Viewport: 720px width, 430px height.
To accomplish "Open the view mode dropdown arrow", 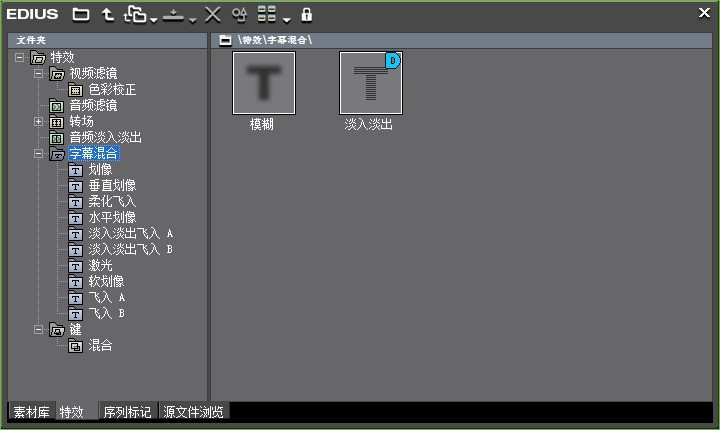I will pyautogui.click(x=286, y=18).
